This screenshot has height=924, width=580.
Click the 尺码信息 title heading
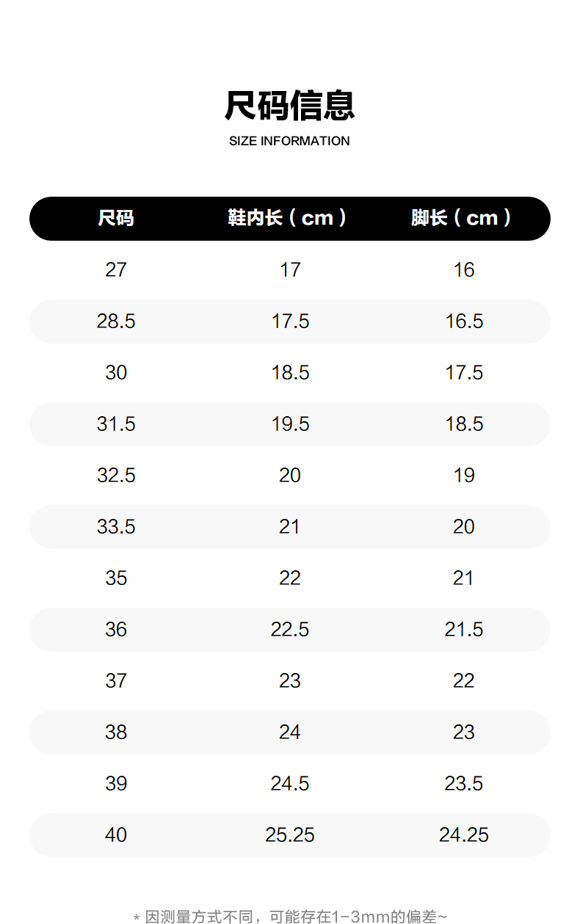(289, 106)
